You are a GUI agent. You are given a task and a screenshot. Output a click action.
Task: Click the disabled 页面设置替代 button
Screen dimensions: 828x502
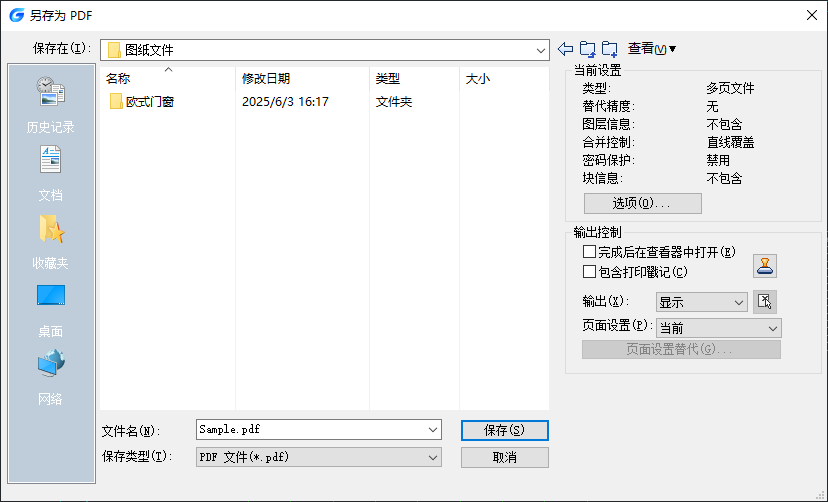point(681,349)
